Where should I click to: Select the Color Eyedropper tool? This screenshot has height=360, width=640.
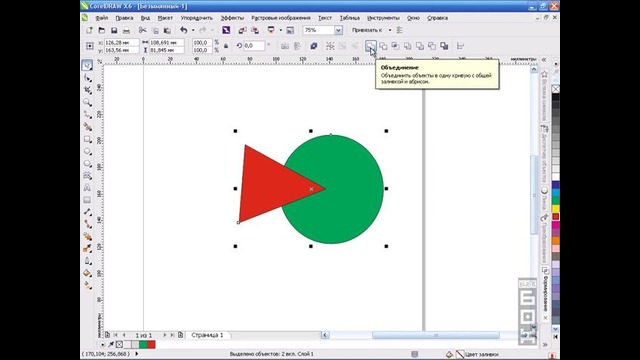(x=87, y=249)
